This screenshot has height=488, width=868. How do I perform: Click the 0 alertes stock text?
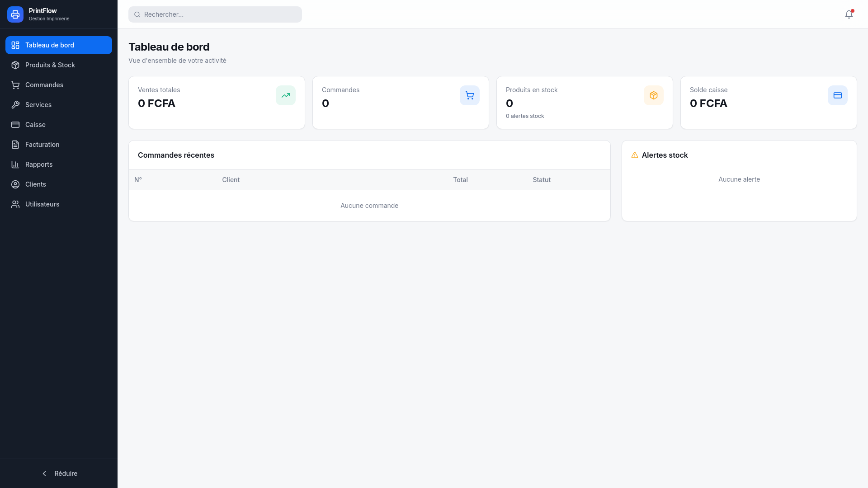525,116
